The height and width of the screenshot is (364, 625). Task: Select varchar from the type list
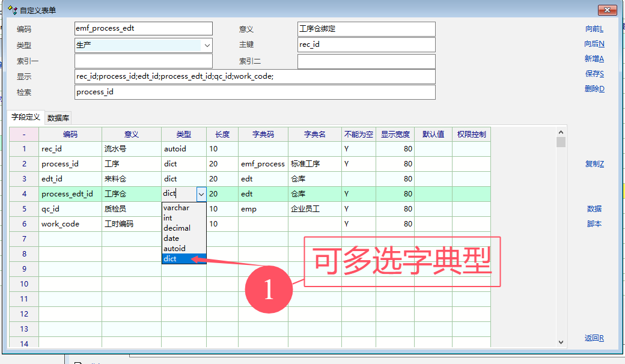tap(177, 208)
